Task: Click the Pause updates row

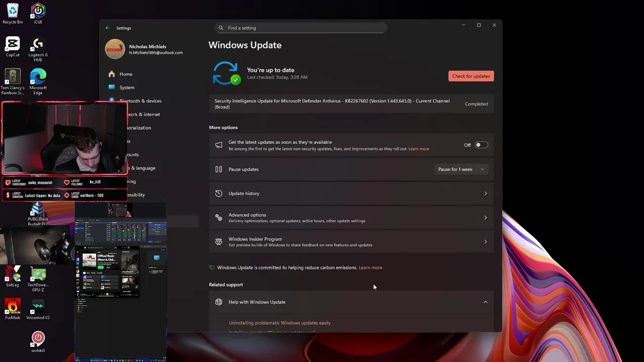Action: [x=351, y=169]
